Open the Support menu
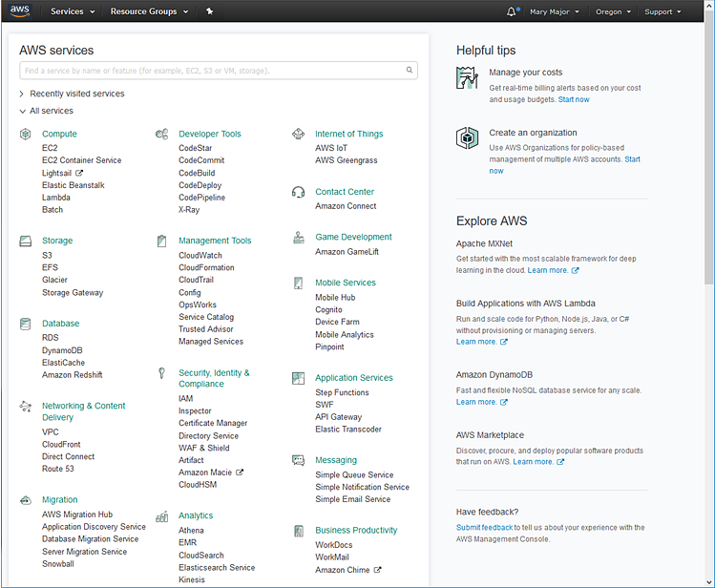715x588 pixels. (x=662, y=11)
